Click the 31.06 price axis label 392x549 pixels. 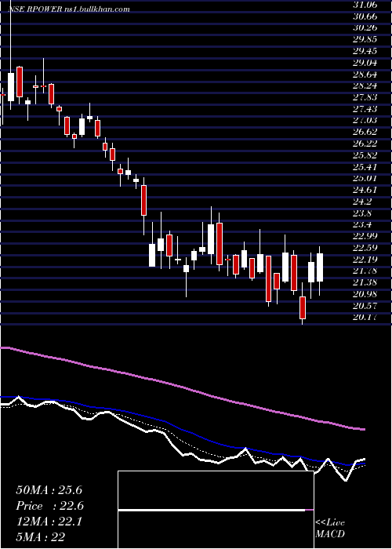pos(365,5)
